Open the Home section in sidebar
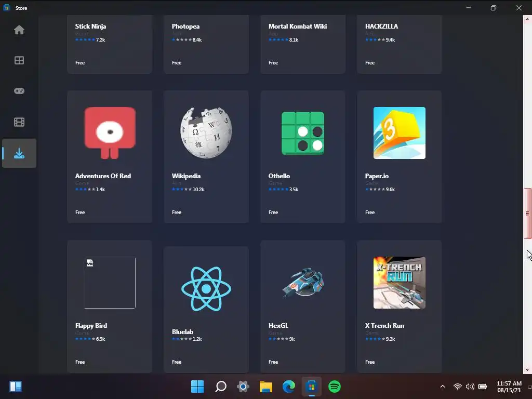This screenshot has height=399, width=532. click(x=19, y=30)
